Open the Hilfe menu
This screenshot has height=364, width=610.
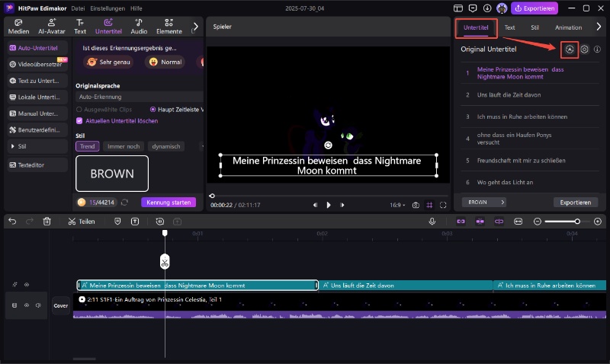(136, 8)
